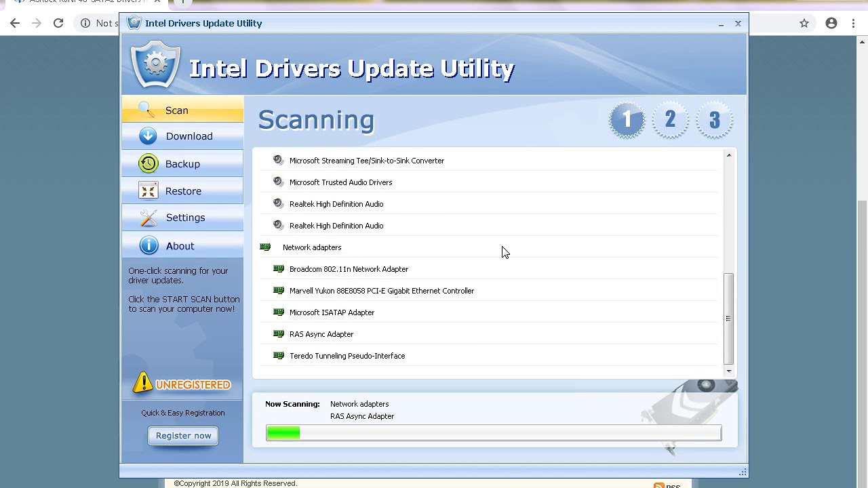Reload the browser page
Image resolution: width=868 pixels, height=488 pixels.
[x=58, y=23]
